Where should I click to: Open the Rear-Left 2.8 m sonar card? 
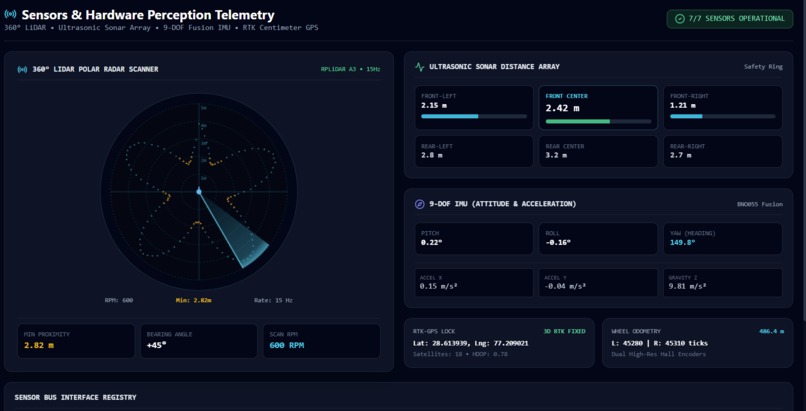coord(473,151)
